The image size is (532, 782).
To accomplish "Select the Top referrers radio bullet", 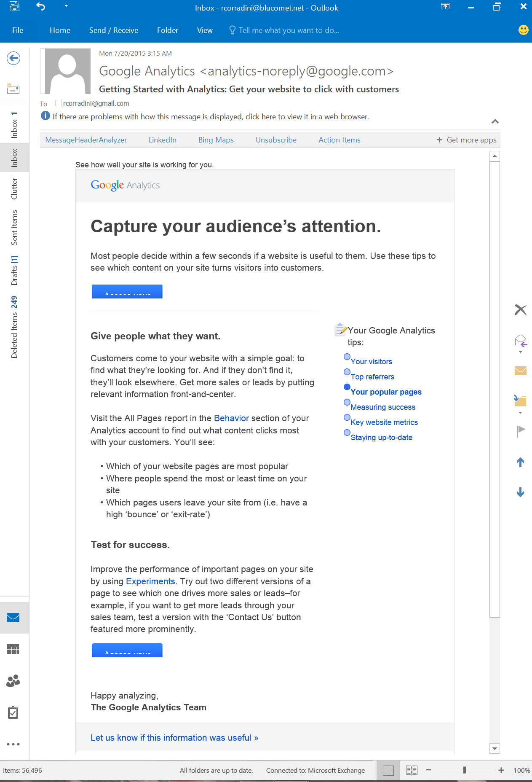I will pyautogui.click(x=347, y=372).
